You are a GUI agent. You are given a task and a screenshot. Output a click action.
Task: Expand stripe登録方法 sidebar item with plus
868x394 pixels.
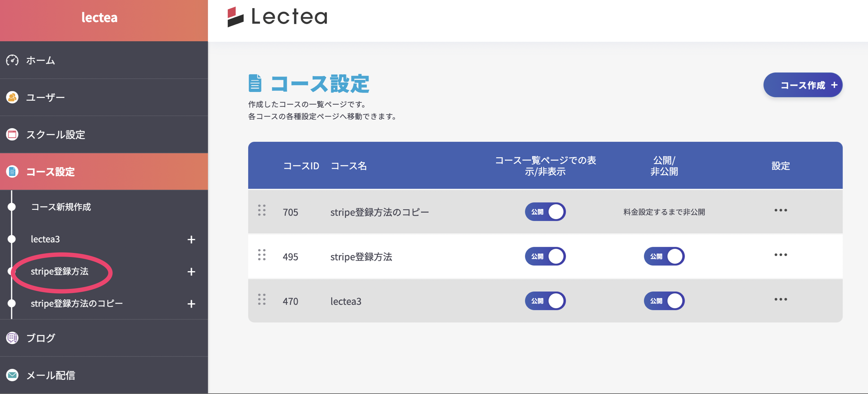pyautogui.click(x=191, y=272)
